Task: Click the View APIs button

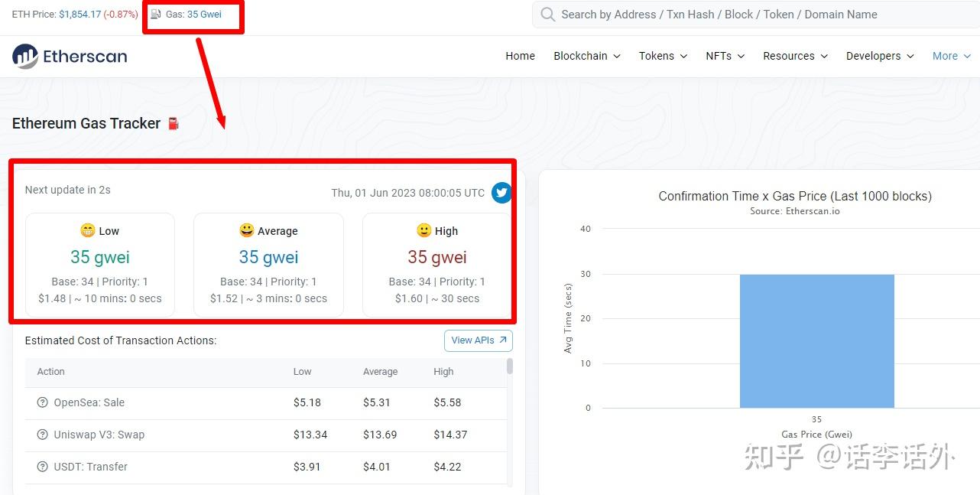Action: 479,340
